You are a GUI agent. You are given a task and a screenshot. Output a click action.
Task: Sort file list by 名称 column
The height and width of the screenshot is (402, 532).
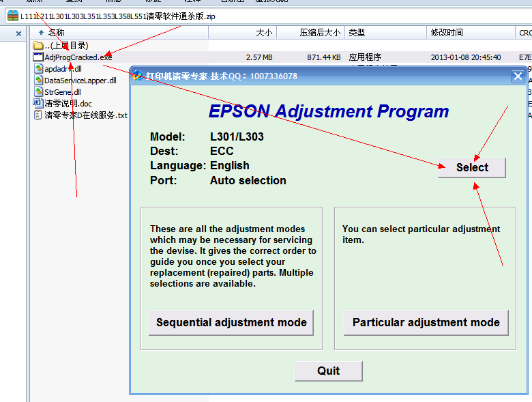pyautogui.click(x=56, y=33)
